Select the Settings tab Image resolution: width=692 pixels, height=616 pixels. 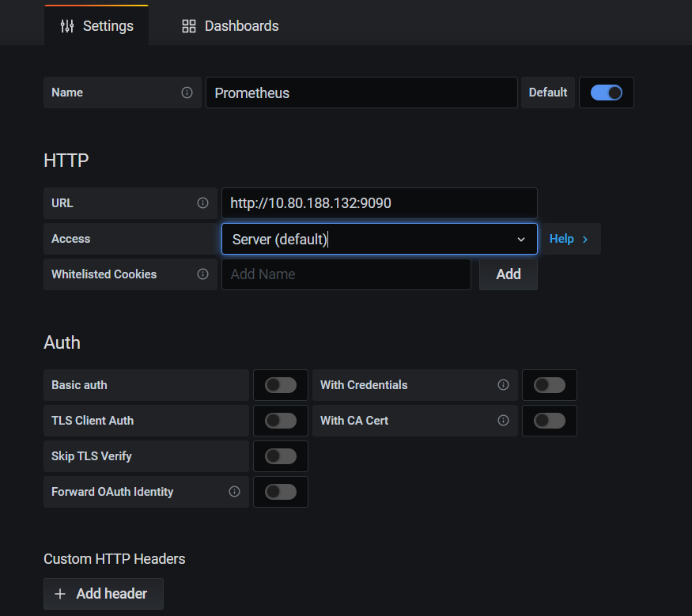click(96, 26)
